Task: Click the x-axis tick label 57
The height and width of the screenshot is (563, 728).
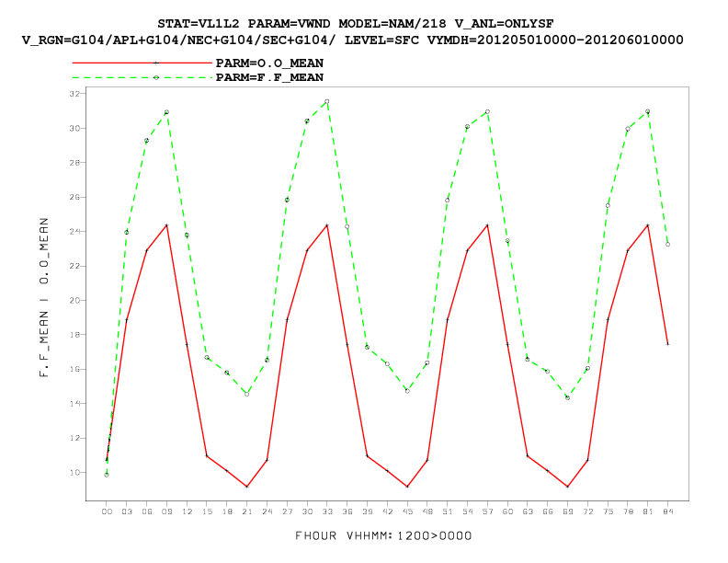Action: [x=487, y=511]
